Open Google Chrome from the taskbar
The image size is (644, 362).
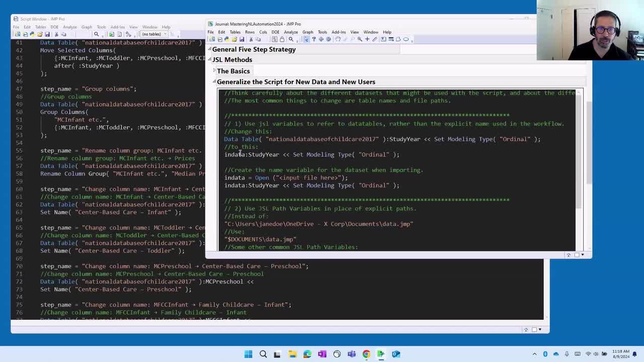click(366, 354)
